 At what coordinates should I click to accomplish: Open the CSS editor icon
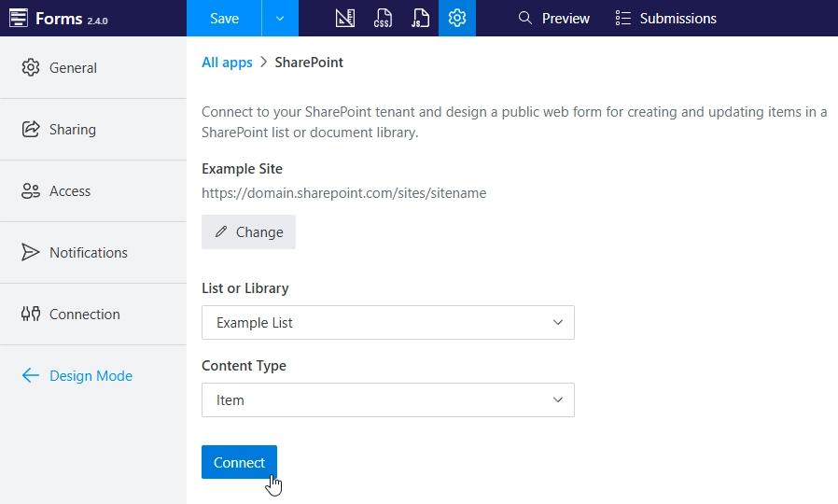(383, 18)
